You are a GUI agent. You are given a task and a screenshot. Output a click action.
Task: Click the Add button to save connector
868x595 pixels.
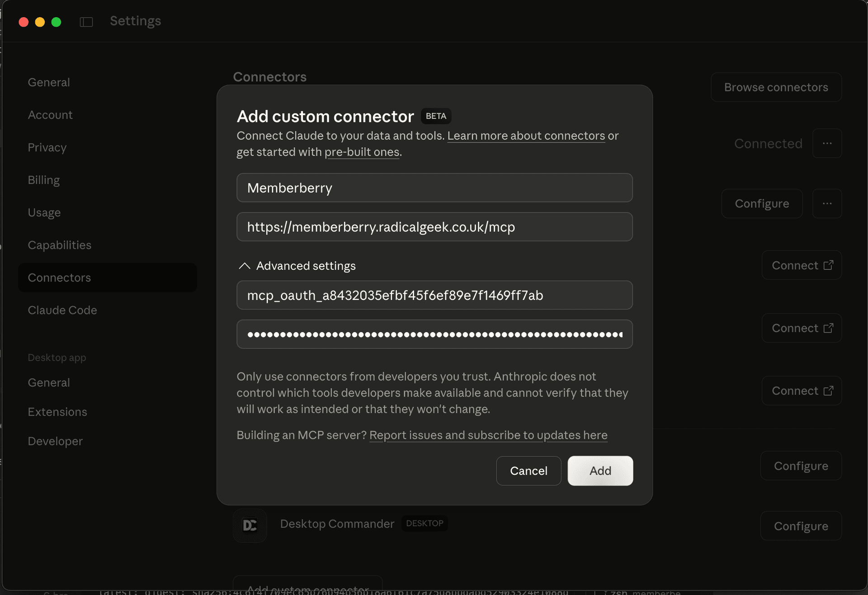click(600, 471)
